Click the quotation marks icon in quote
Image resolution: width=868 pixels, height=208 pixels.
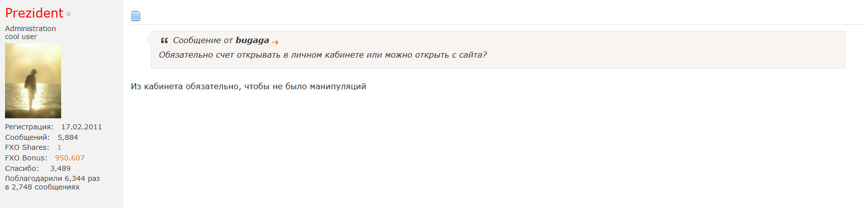[164, 41]
